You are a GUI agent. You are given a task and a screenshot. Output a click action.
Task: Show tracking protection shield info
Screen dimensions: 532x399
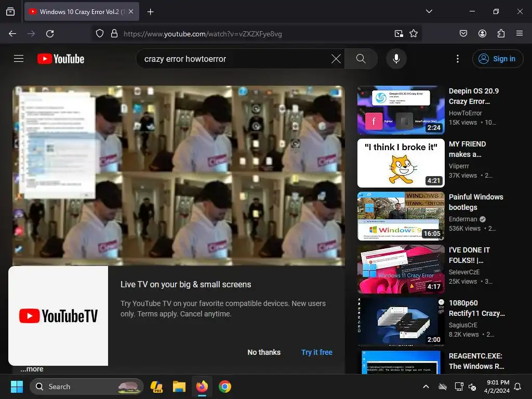pos(99,34)
